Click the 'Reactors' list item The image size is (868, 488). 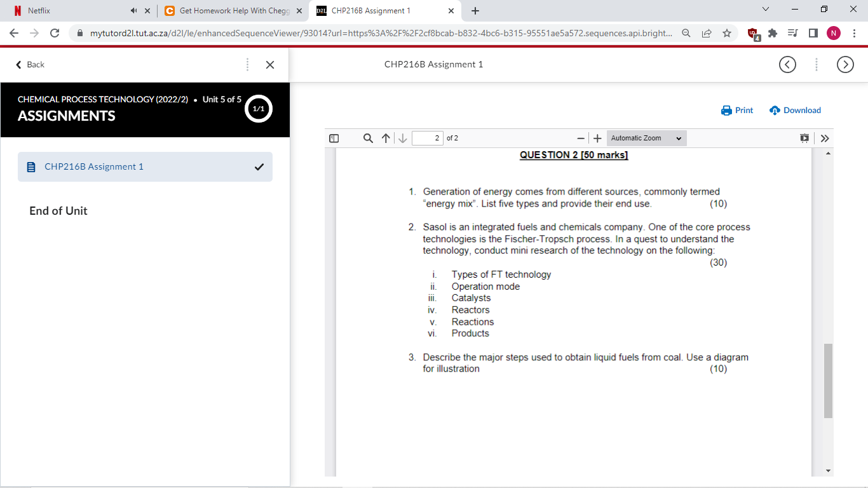470,310
